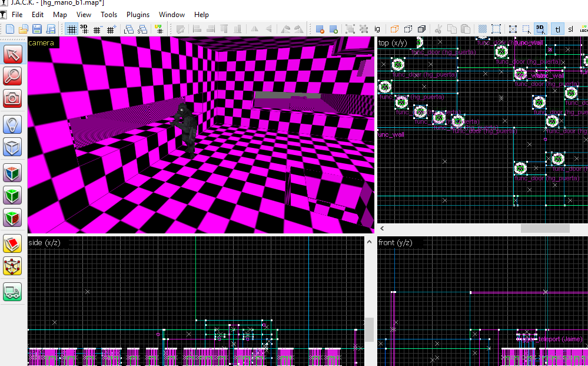Screen dimensions: 588x366
Task: Open the Window menu
Action: tap(172, 15)
